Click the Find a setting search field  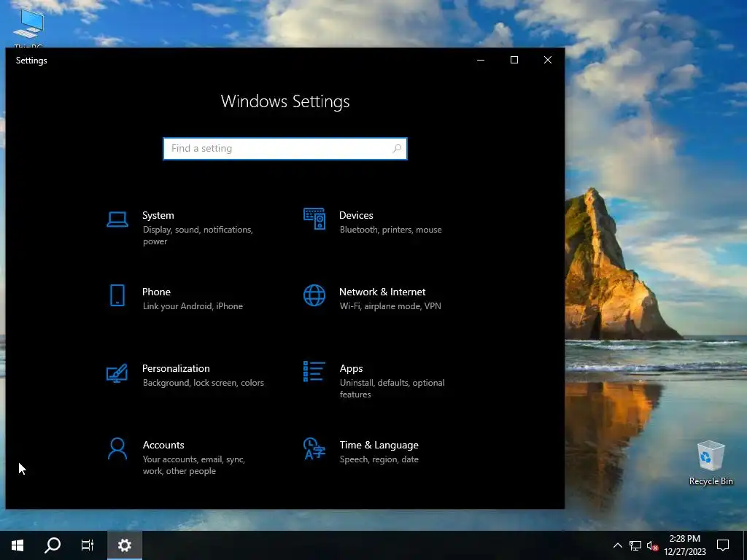tap(285, 149)
